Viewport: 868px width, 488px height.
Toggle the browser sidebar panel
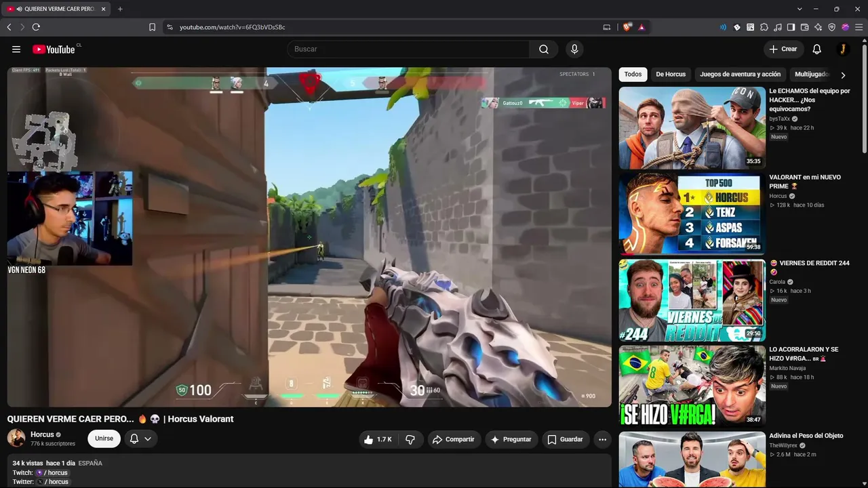coord(791,27)
